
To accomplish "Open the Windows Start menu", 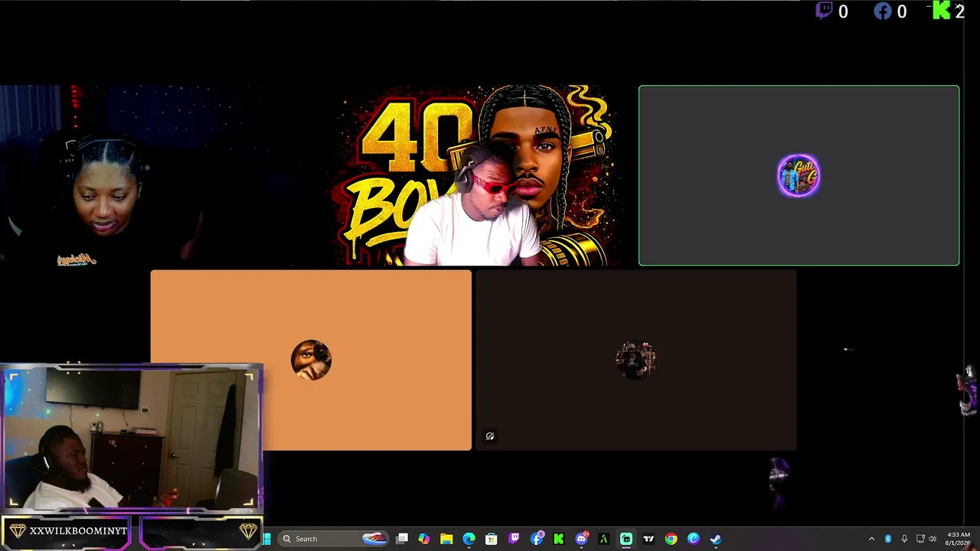I will point(266,539).
